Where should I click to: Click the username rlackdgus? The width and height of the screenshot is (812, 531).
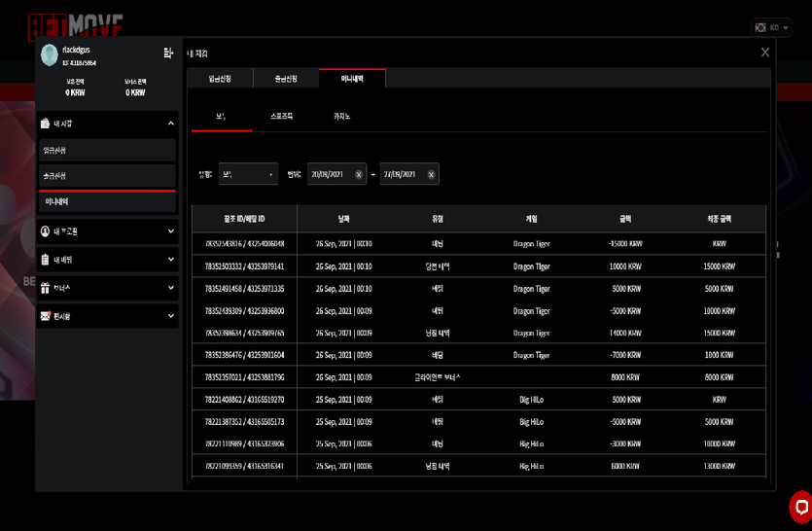(76, 50)
